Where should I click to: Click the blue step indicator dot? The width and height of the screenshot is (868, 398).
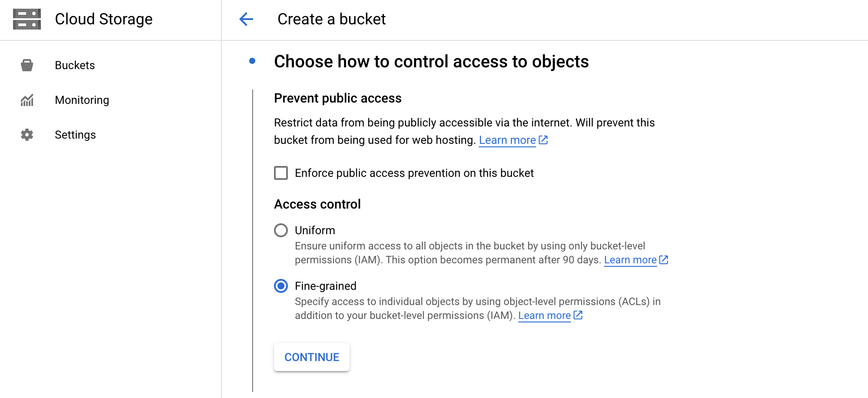click(x=253, y=62)
